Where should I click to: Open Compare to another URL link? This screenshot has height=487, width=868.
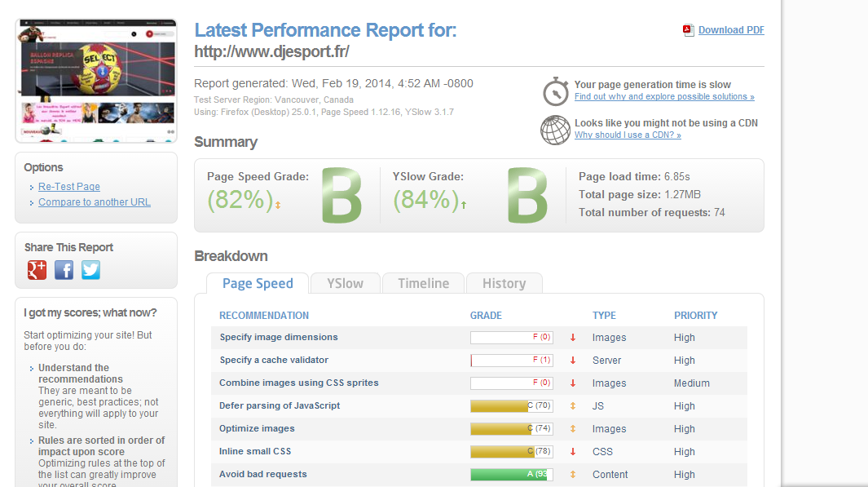coord(94,202)
